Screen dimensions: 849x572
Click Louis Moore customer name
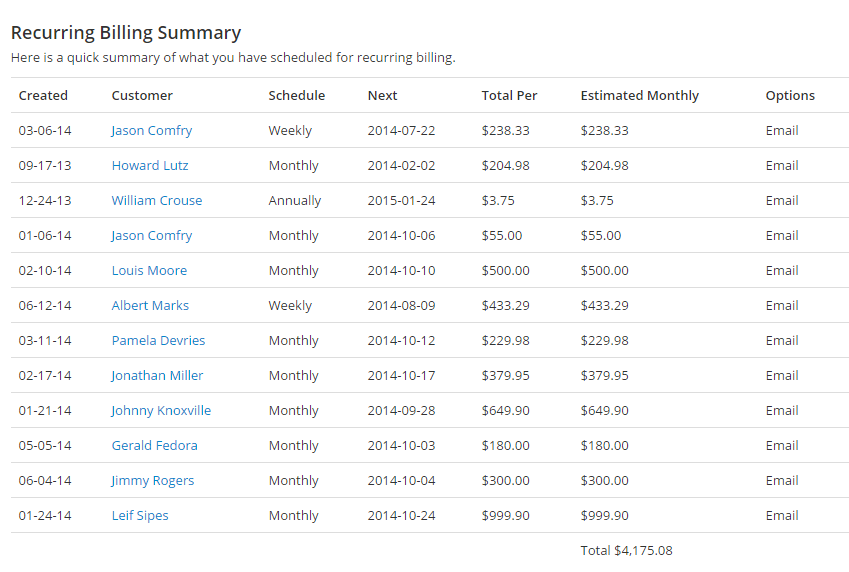click(149, 270)
